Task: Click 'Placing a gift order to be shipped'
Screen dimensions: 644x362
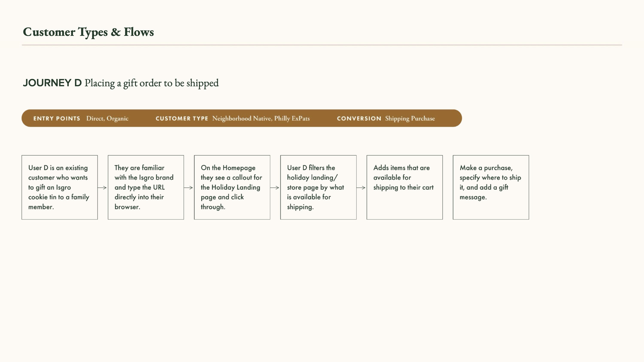Action: click(x=152, y=83)
